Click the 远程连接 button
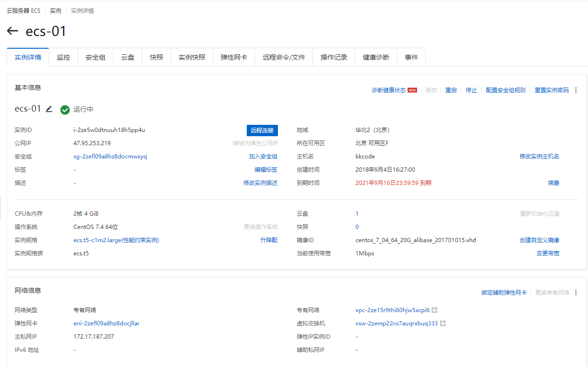 262,131
